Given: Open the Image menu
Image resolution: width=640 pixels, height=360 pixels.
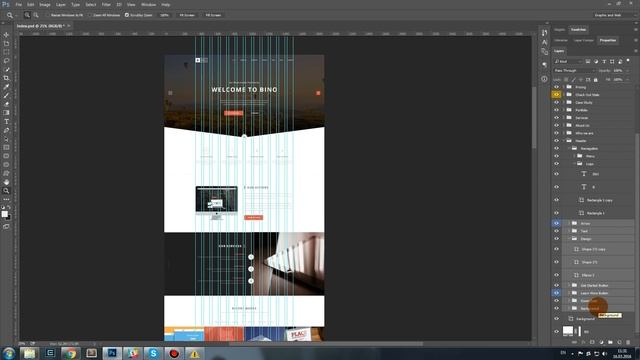Looking at the screenshot, I should (45, 4).
